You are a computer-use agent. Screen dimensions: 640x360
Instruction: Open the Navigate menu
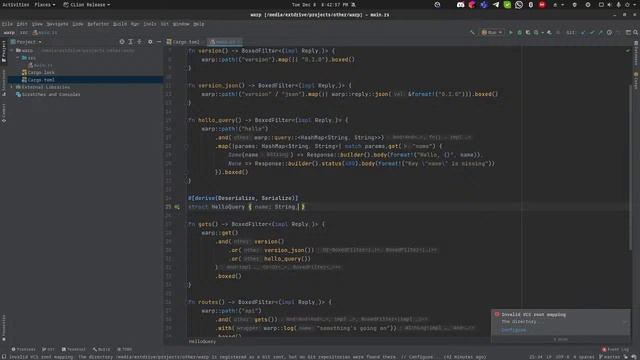click(58, 24)
